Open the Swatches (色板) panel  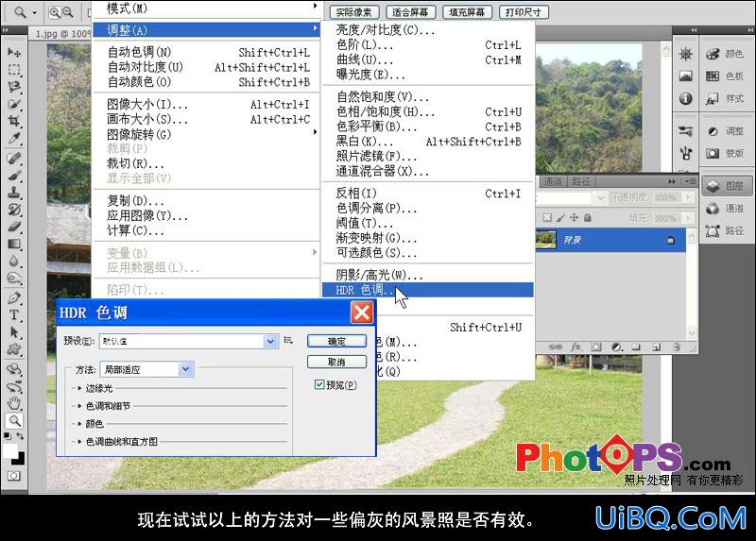click(726, 76)
